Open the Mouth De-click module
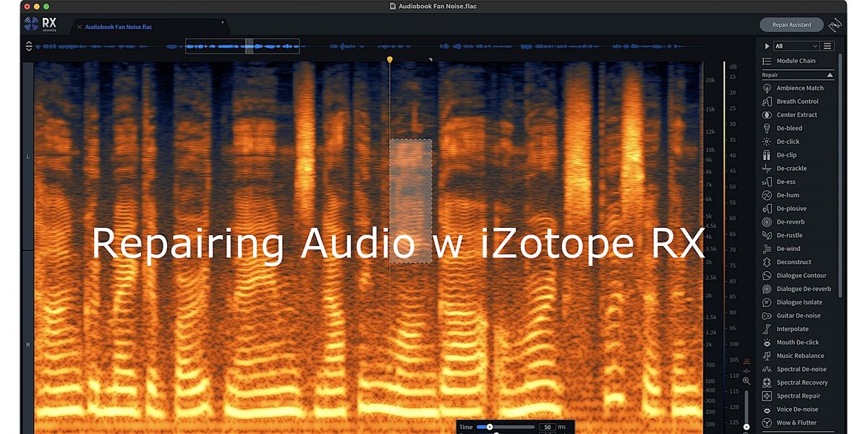The height and width of the screenshot is (434, 868). [x=791, y=342]
